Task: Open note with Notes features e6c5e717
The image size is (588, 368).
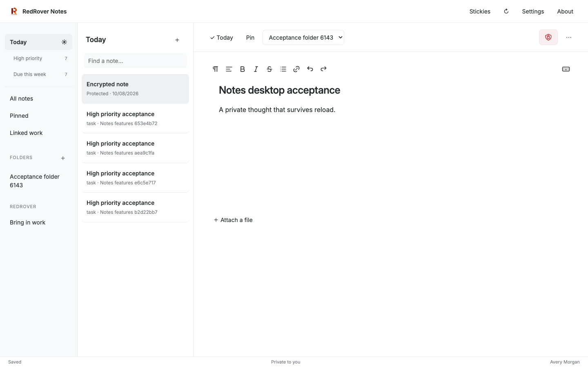Action: [135, 178]
